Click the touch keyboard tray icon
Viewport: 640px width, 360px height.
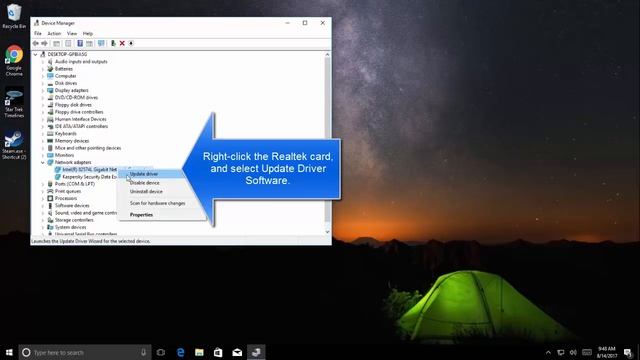click(587, 352)
